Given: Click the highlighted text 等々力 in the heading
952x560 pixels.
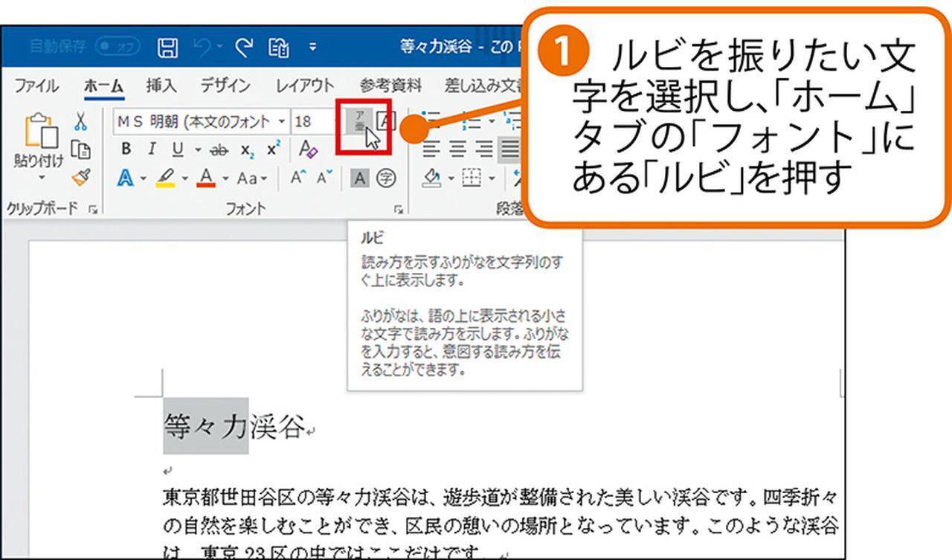Looking at the screenshot, I should [205, 426].
